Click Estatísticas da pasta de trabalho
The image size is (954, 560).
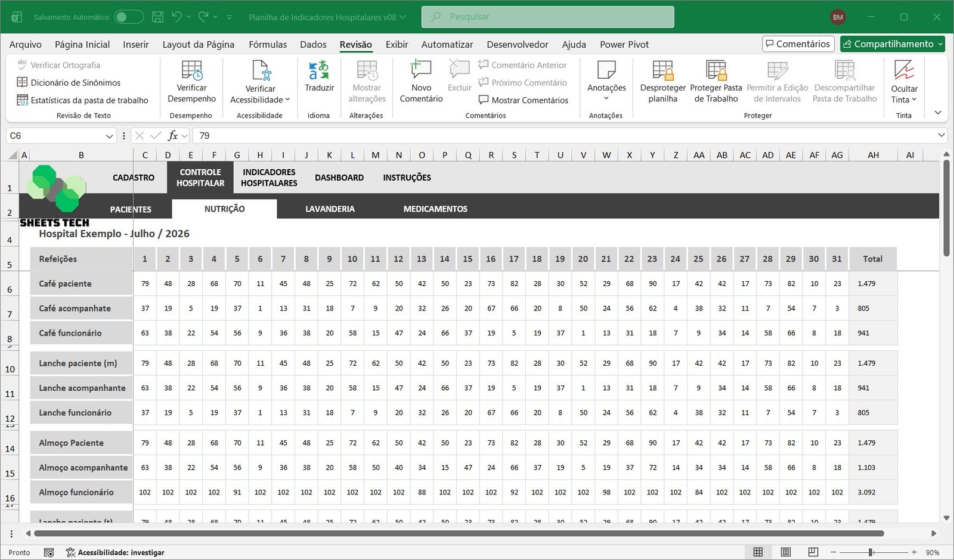pos(89,100)
